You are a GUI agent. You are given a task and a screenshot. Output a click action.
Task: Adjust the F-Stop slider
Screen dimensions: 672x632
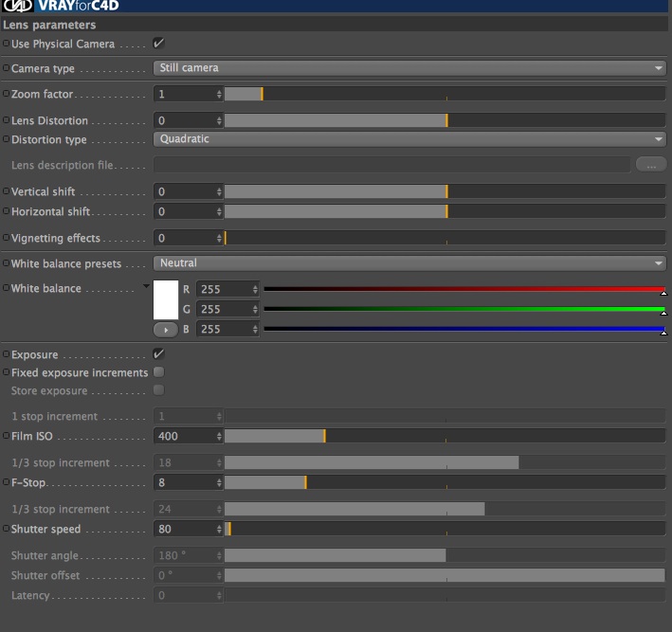click(445, 482)
